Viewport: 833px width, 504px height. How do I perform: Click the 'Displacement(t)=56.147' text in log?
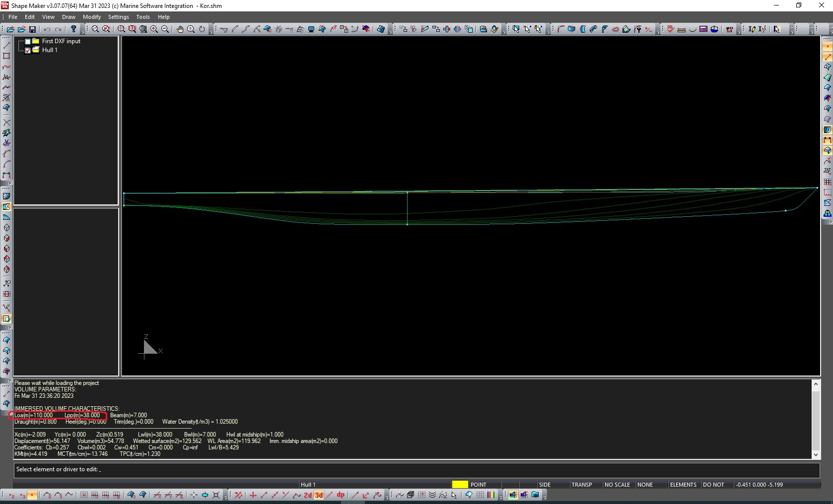42,441
